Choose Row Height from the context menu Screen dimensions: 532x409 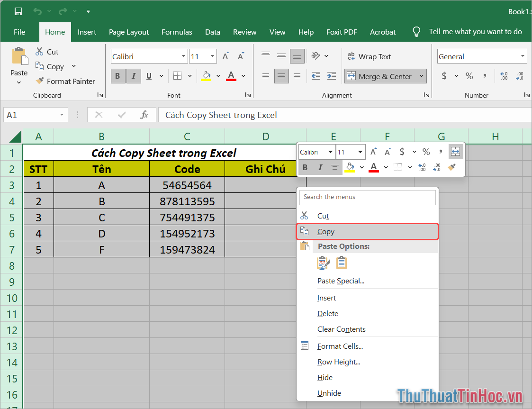pos(339,362)
